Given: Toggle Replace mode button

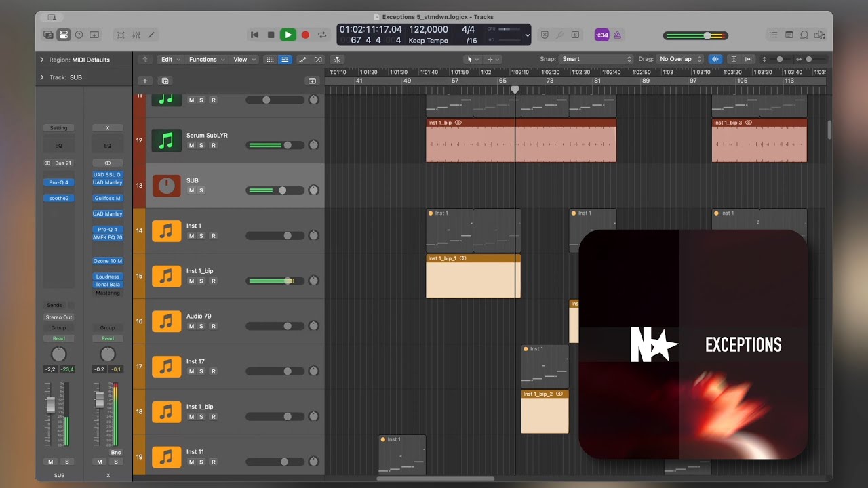Looking at the screenshot, I should (x=545, y=35).
